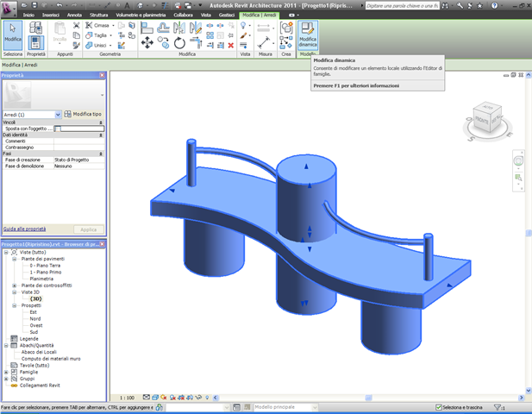Collapse the Viste (tutto) tree node
The height and width of the screenshot is (414, 532).
pyautogui.click(x=6, y=252)
